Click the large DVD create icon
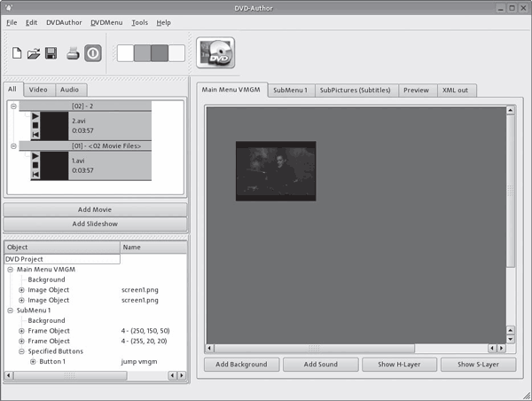 215,54
